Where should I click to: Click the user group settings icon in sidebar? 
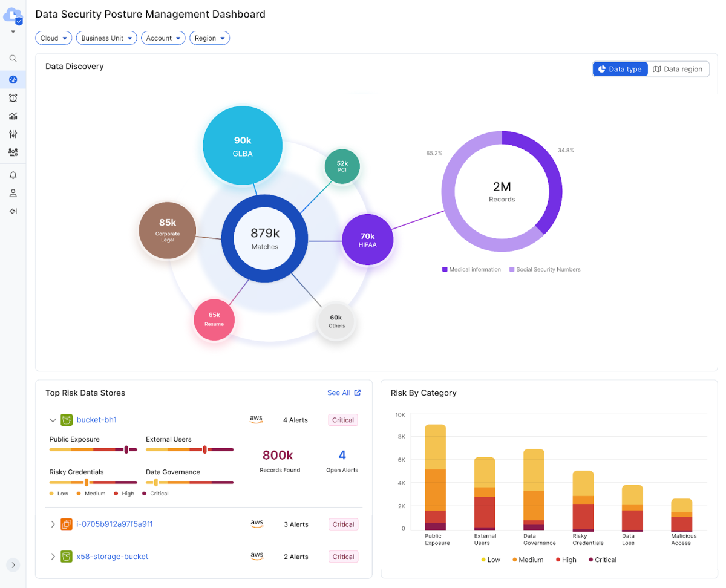tap(13, 152)
